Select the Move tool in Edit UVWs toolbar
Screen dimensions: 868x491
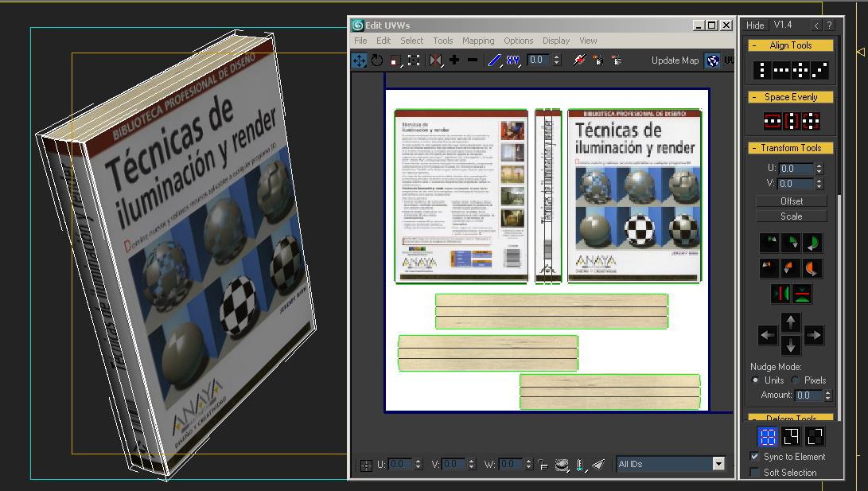(x=360, y=60)
